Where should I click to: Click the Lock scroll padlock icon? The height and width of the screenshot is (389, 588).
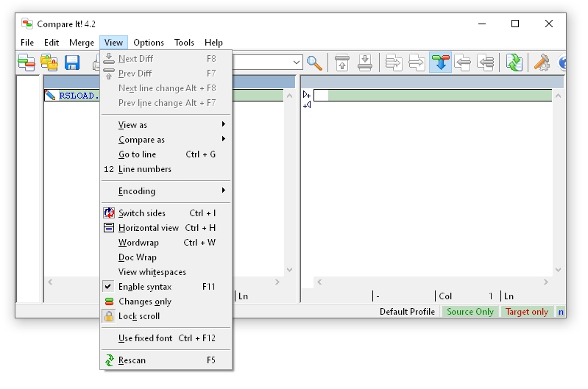(x=109, y=316)
